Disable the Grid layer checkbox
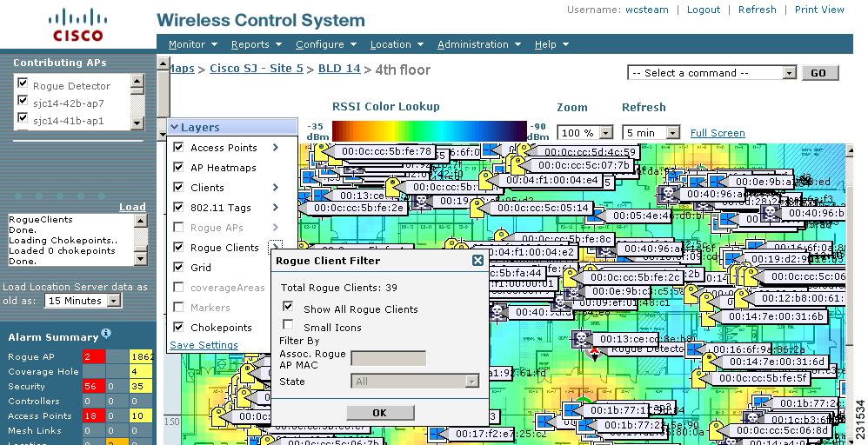 point(178,267)
